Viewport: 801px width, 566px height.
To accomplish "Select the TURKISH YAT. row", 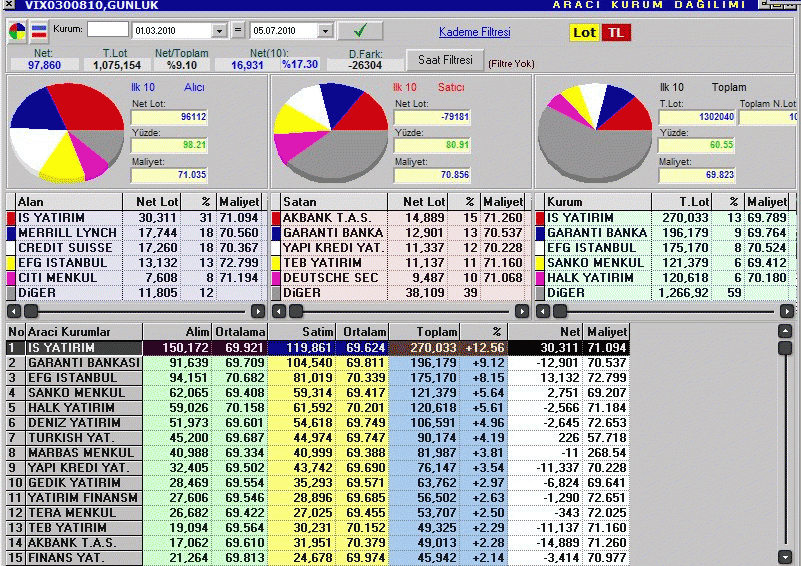I will point(318,438).
